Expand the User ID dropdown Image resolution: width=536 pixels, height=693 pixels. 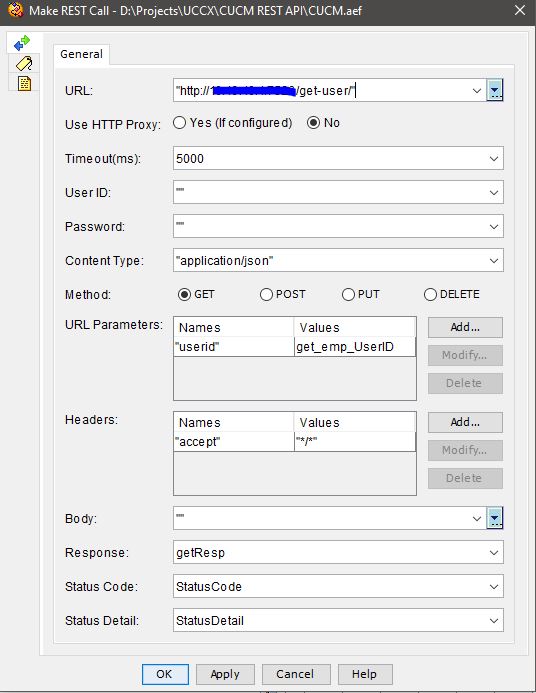point(494,193)
